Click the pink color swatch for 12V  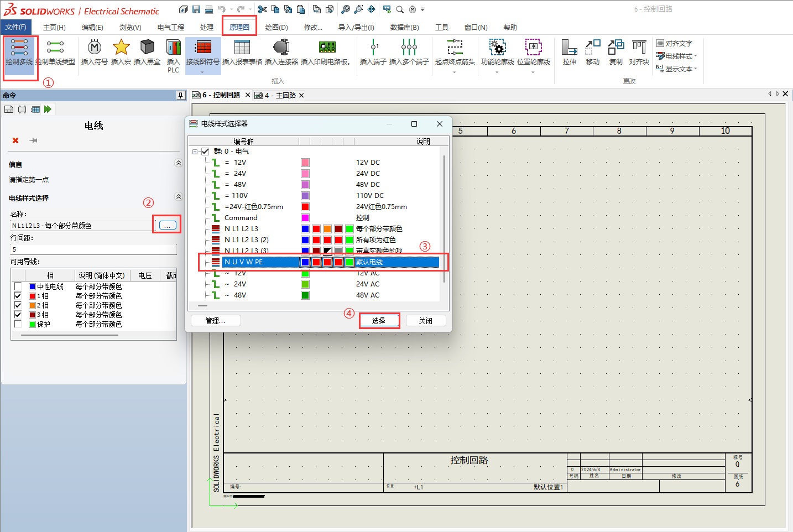coord(305,163)
